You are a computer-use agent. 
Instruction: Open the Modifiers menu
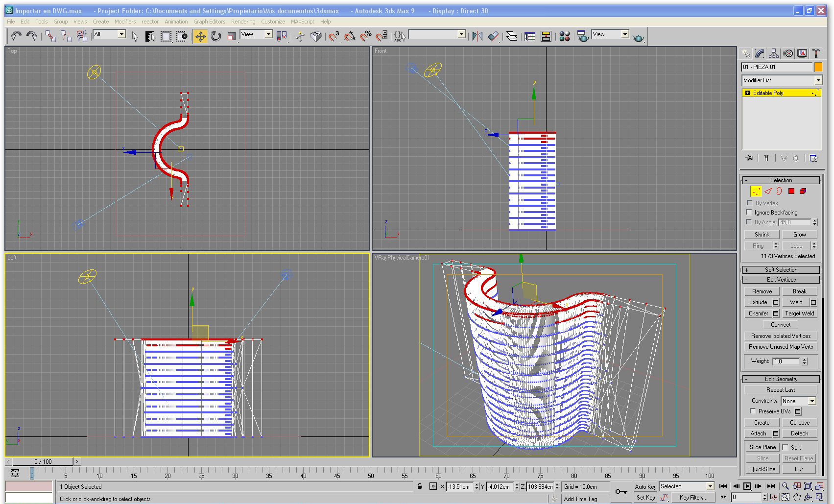125,22
